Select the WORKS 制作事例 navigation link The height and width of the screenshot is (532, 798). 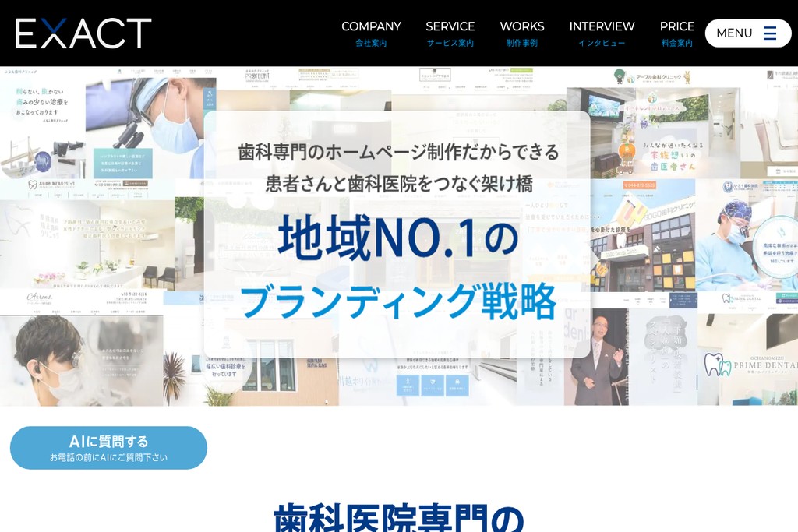tap(522, 33)
